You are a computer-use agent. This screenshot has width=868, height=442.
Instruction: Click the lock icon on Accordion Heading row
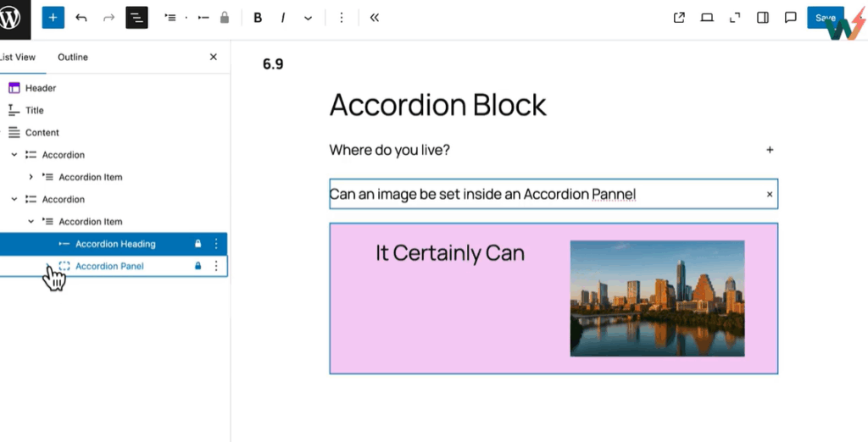[x=198, y=244]
